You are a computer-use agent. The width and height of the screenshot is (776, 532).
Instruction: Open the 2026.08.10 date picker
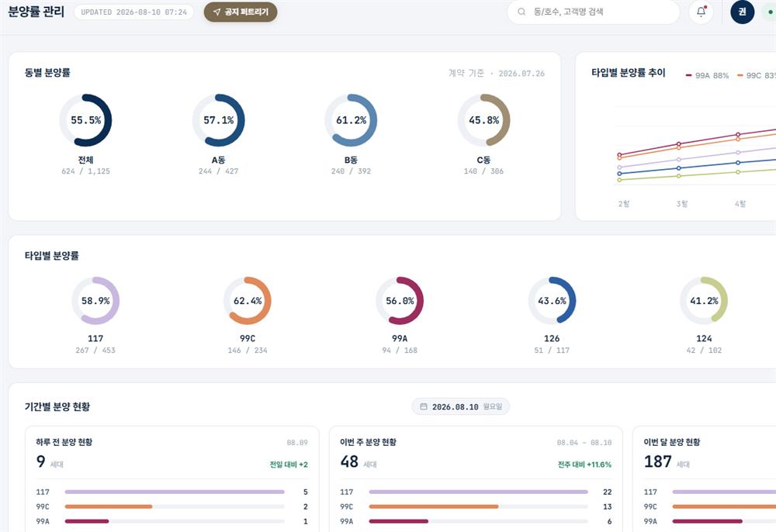[461, 406]
